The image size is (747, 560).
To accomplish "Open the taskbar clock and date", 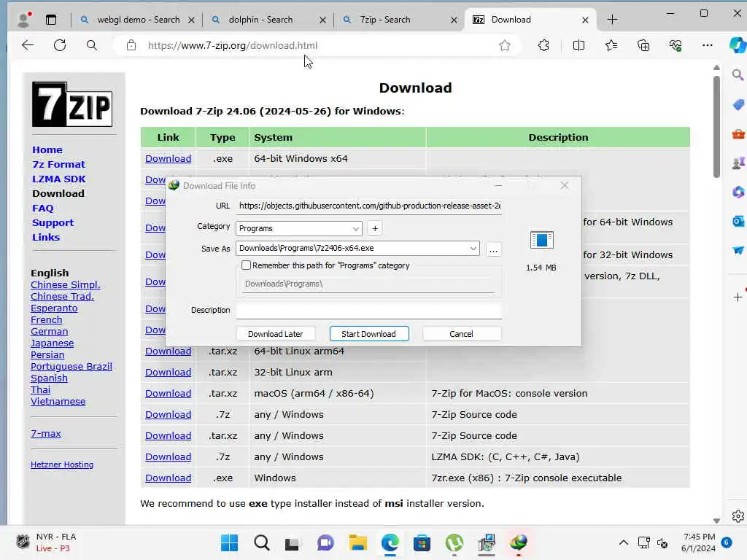I will [x=698, y=542].
